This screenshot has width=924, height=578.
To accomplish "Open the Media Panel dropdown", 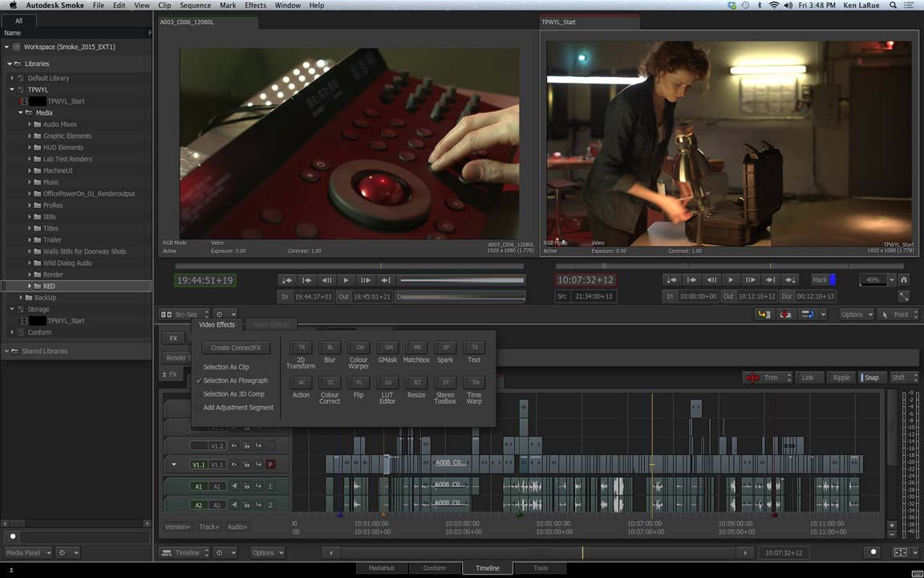I will (x=28, y=552).
